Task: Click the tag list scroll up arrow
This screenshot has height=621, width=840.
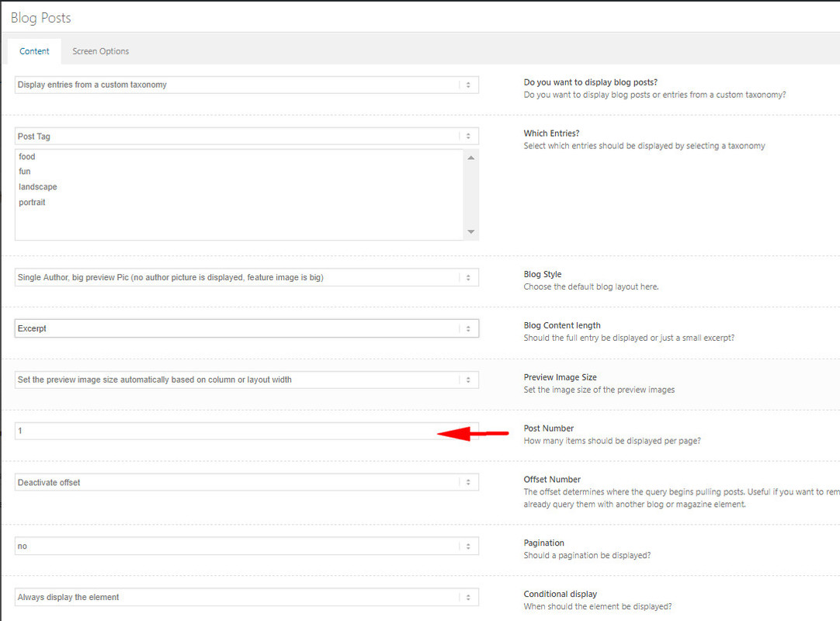Action: pyautogui.click(x=471, y=158)
